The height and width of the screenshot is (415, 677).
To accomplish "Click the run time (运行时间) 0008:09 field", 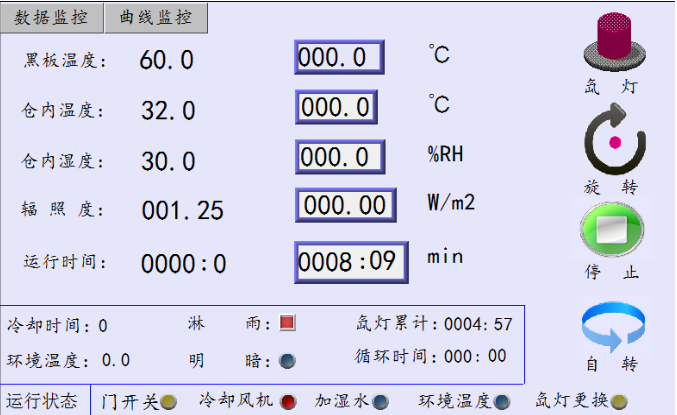I will click(351, 262).
